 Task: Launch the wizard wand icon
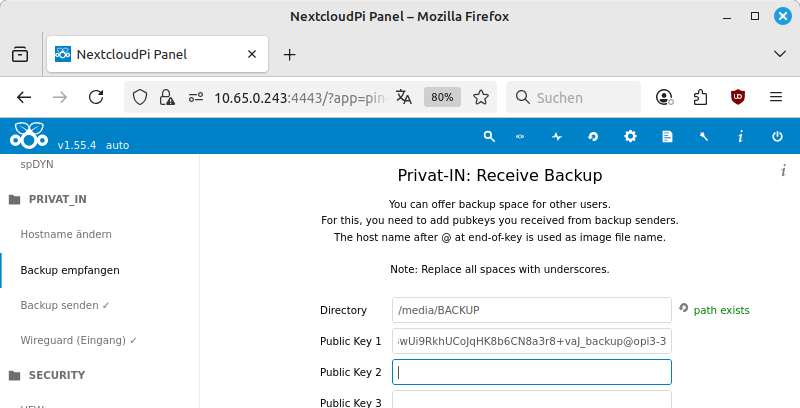[704, 136]
